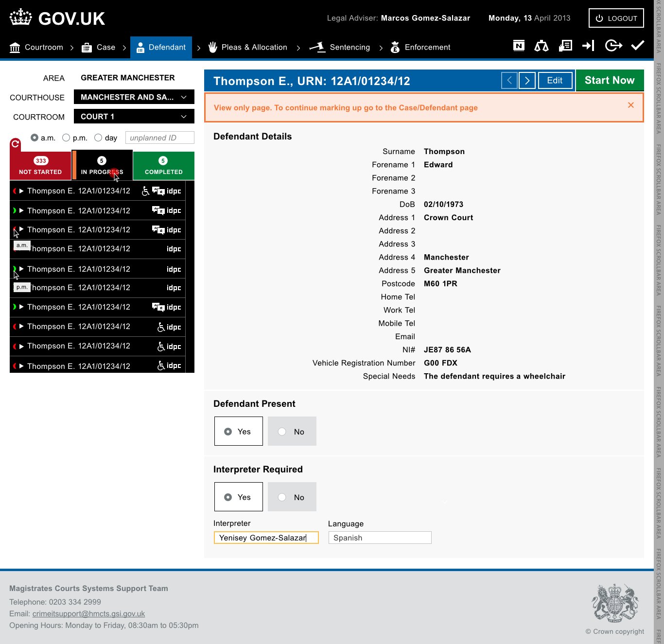
Task: Open the COURTHOUSE dropdown
Action: 134,97
